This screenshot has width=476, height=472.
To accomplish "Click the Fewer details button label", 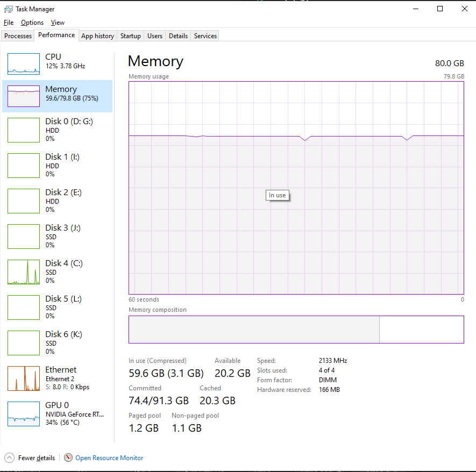I will point(37,457).
